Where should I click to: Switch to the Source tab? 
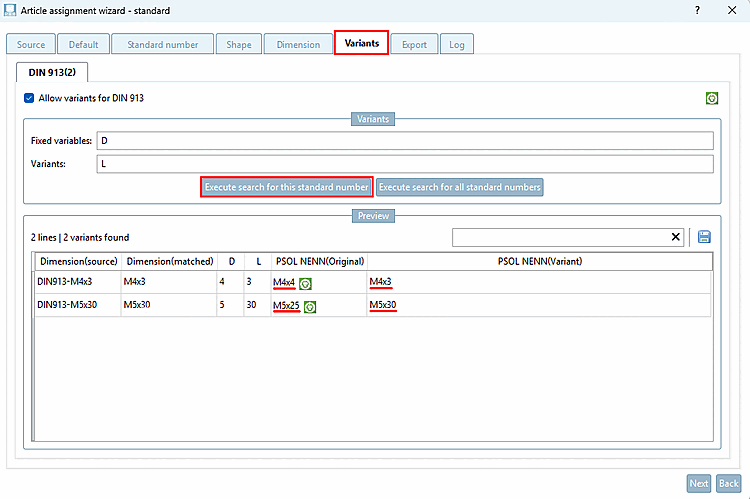tap(31, 44)
